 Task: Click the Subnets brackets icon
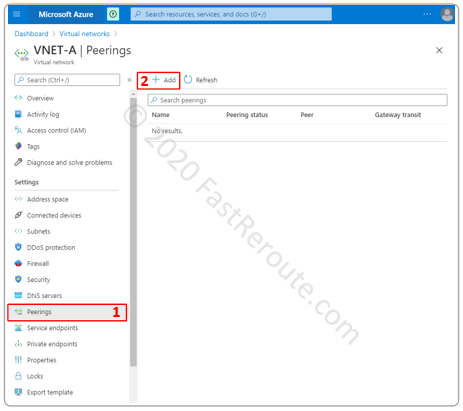tap(18, 231)
